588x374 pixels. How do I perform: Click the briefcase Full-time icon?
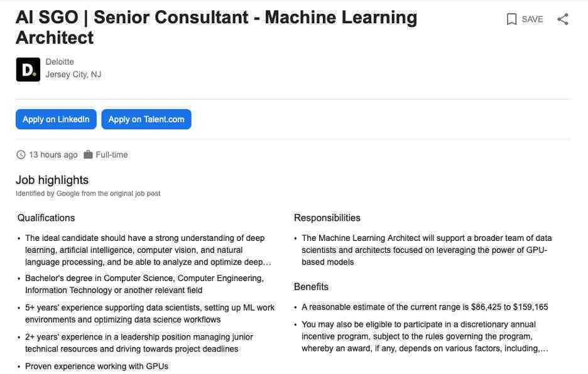click(88, 154)
